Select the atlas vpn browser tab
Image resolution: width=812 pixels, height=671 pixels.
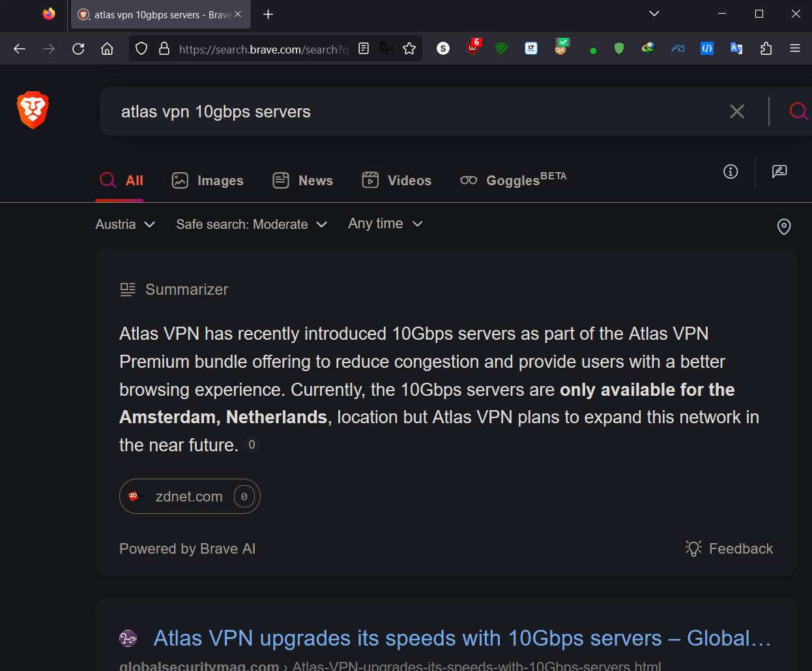click(x=160, y=14)
